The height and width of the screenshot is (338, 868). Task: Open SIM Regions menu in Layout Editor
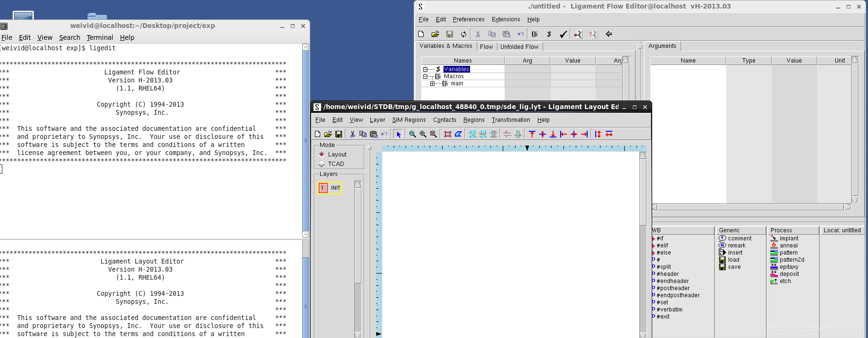click(x=409, y=120)
